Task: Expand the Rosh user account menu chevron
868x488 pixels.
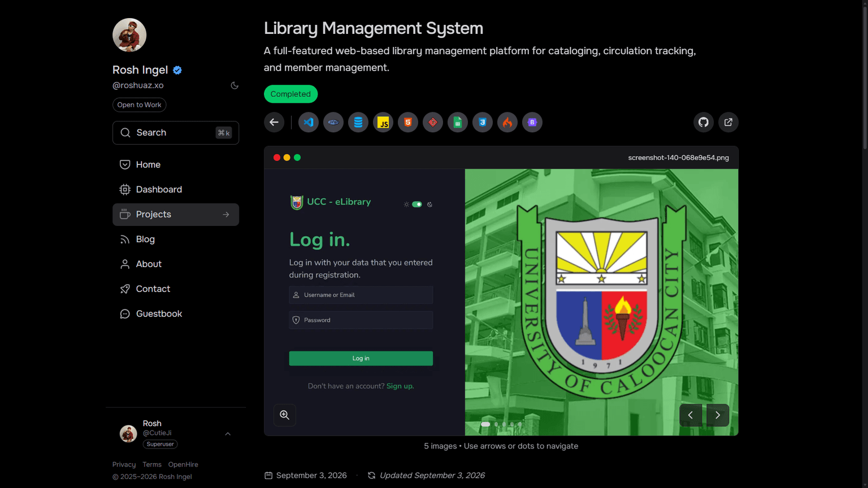Action: point(228,434)
